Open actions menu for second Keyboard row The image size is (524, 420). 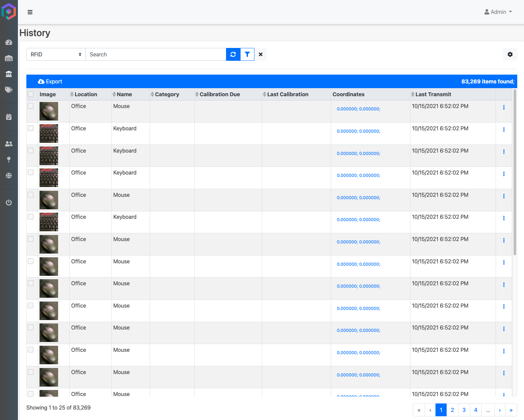tap(504, 152)
